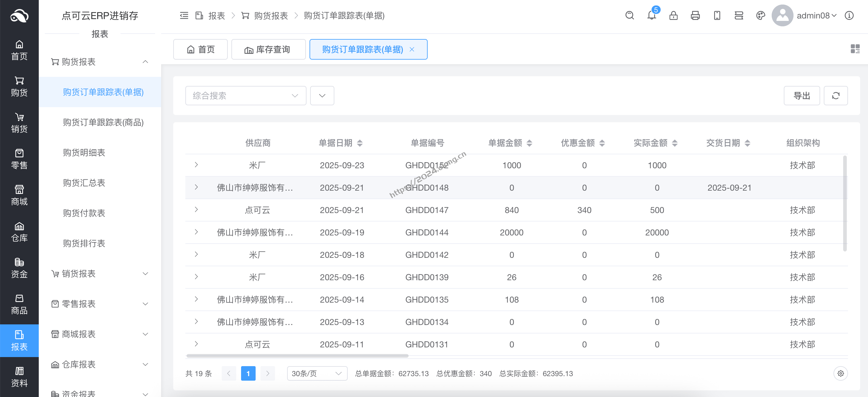The image size is (868, 397).
Task: Open the 资料 module in sidebar
Action: click(19, 377)
